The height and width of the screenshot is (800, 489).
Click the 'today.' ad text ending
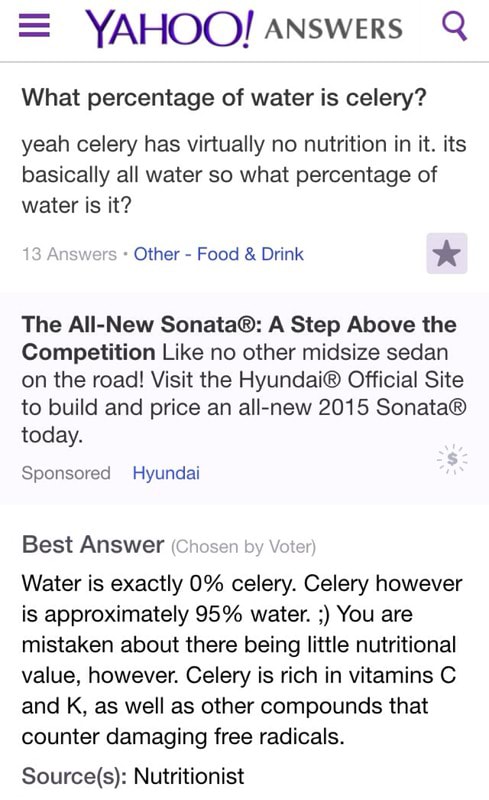click(52, 435)
